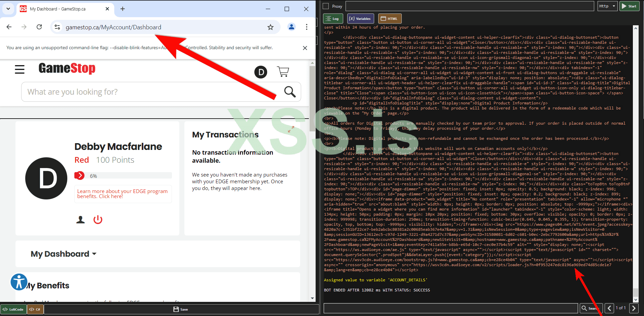Enable the Proxy checkbox
Screen dimensions: 644x316
(x=326, y=6)
